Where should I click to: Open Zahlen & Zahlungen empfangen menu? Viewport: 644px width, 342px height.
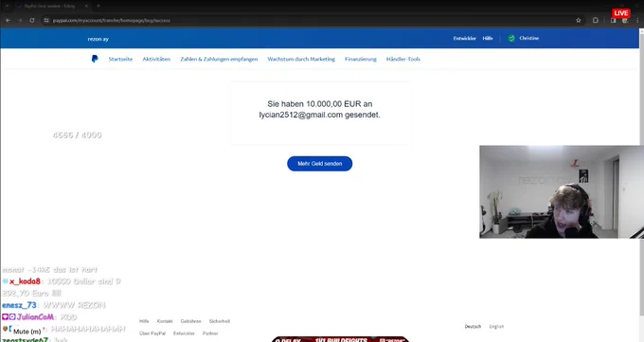tap(219, 59)
